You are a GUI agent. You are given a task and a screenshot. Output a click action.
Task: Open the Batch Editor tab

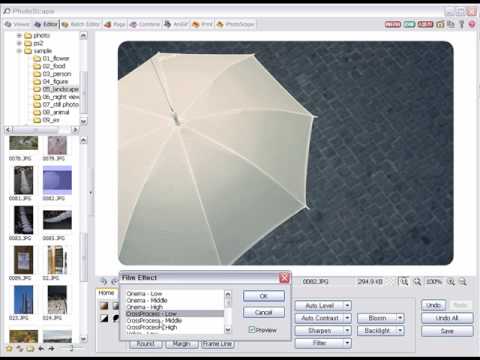[x=80, y=24]
